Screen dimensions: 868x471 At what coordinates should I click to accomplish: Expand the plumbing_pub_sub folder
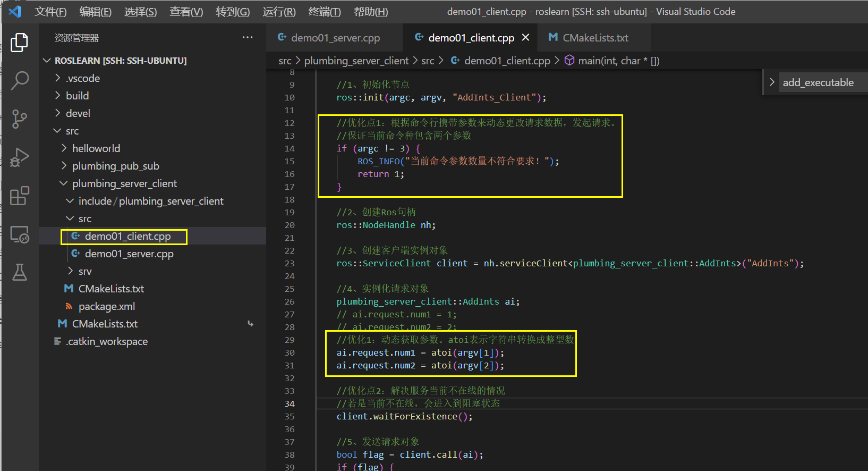pos(64,166)
